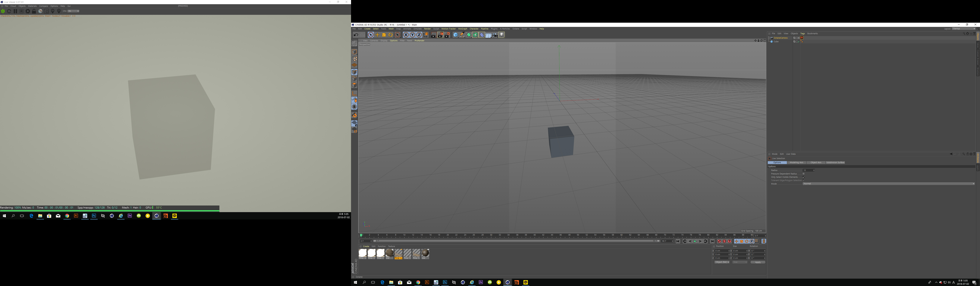
Task: Open Floor environment objects icon
Action: click(x=489, y=35)
